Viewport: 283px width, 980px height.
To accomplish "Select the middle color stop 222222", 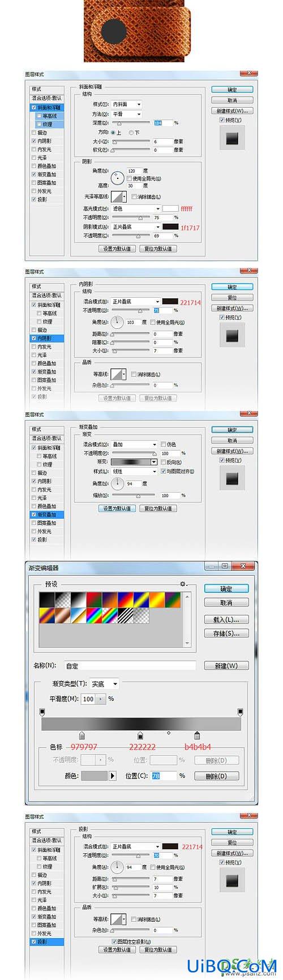I will click(x=140, y=735).
